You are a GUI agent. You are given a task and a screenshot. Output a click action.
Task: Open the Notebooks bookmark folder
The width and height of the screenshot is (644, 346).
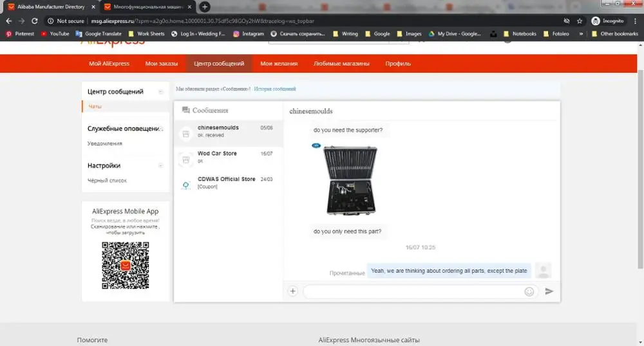tap(520, 33)
